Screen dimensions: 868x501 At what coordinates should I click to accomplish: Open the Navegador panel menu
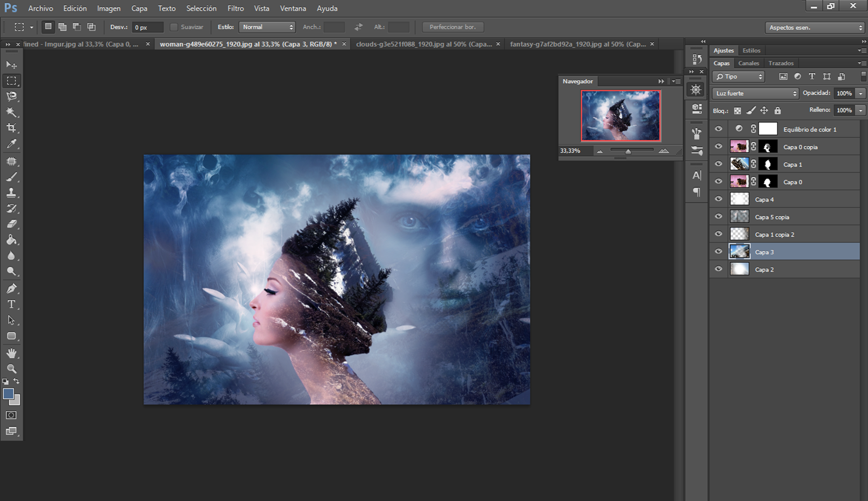pyautogui.click(x=677, y=81)
